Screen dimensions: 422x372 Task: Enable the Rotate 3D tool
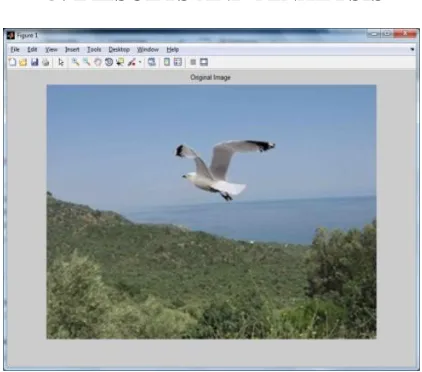tap(109, 62)
